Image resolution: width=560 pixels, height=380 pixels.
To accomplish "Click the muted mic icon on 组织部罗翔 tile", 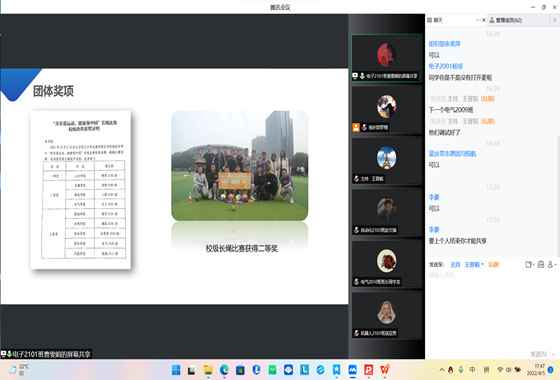I will pos(364,127).
